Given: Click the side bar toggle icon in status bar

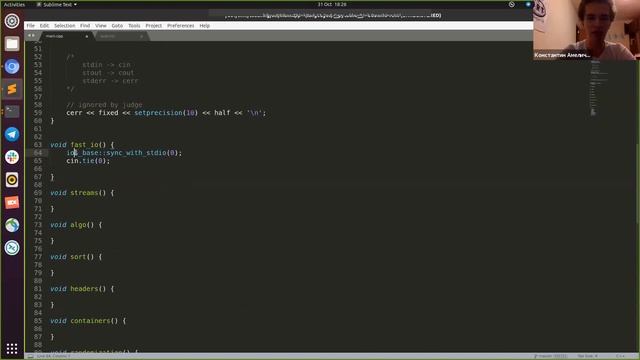Looking at the screenshot, I should click(31, 356).
